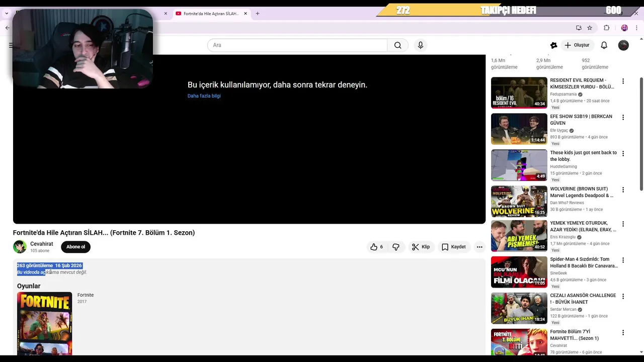Close the Fortnite'da Hile Açtıran tab

point(246,14)
